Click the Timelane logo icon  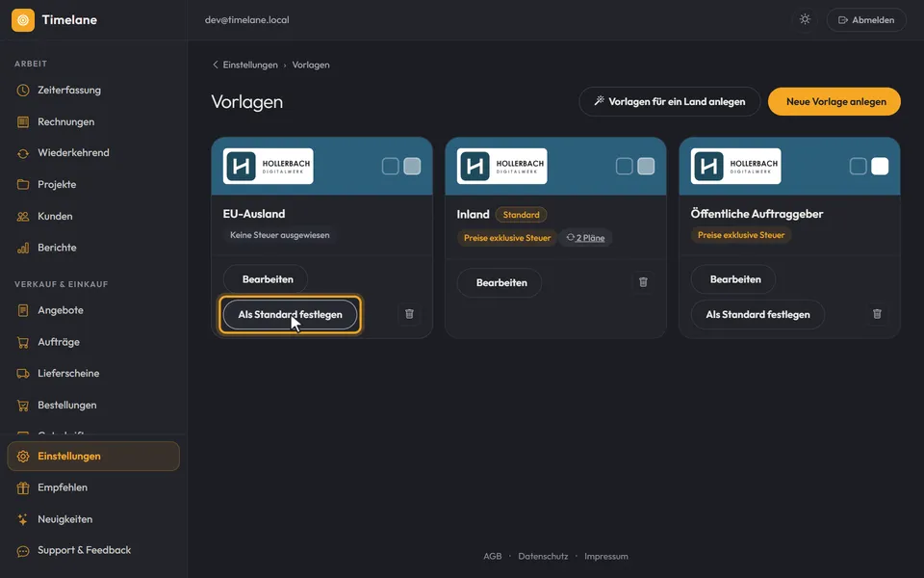(x=23, y=20)
